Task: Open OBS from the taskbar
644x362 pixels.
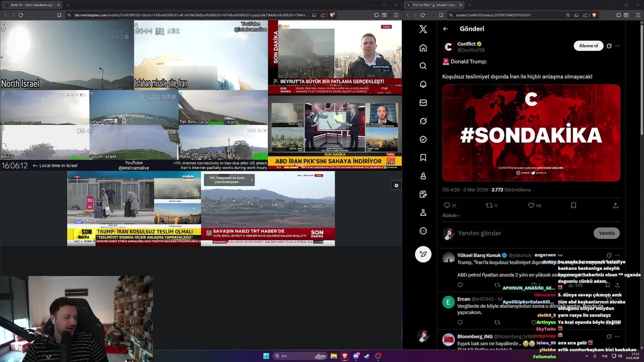Action: point(378,356)
